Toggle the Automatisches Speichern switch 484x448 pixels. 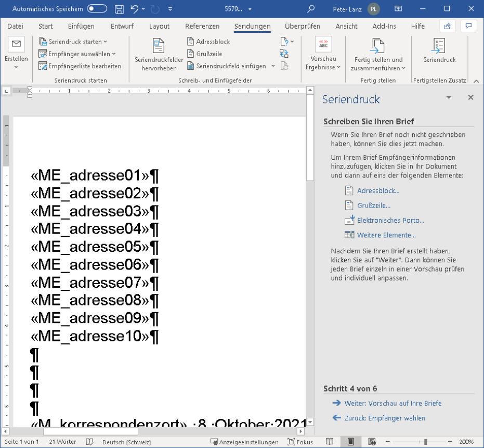(97, 9)
